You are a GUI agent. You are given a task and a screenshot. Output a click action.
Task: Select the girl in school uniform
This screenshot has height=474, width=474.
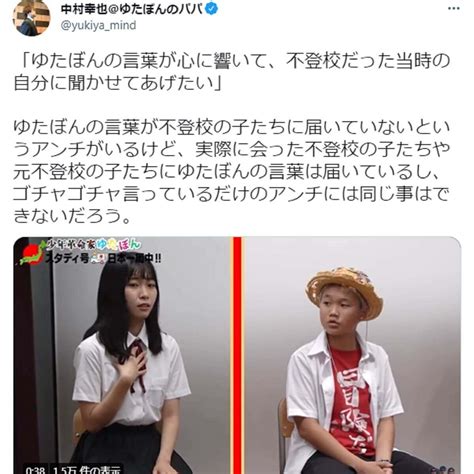pyautogui.click(x=130, y=367)
